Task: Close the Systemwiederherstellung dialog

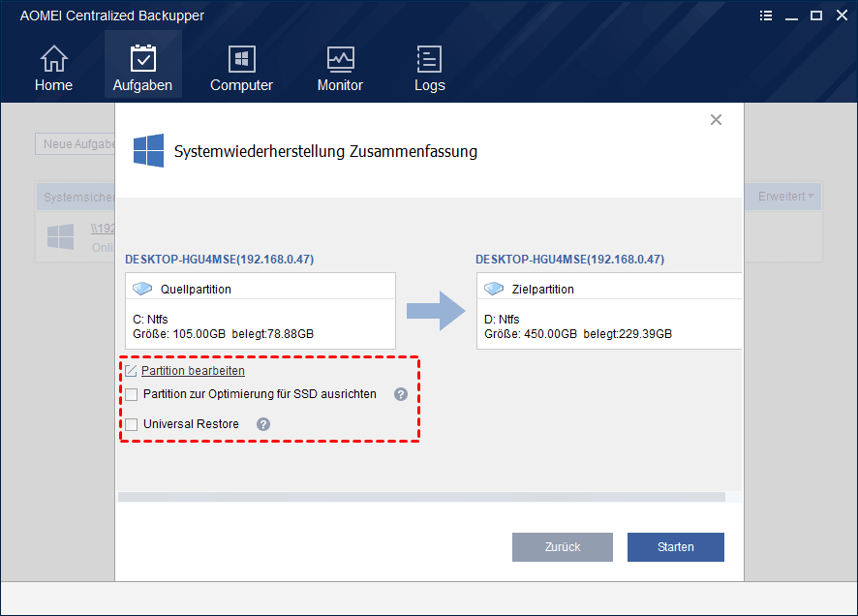Action: coord(716,120)
